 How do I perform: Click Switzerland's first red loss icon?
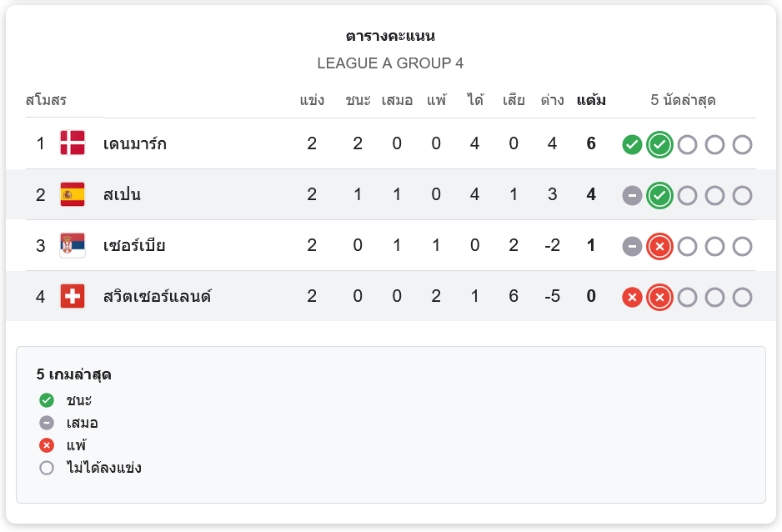632,298
